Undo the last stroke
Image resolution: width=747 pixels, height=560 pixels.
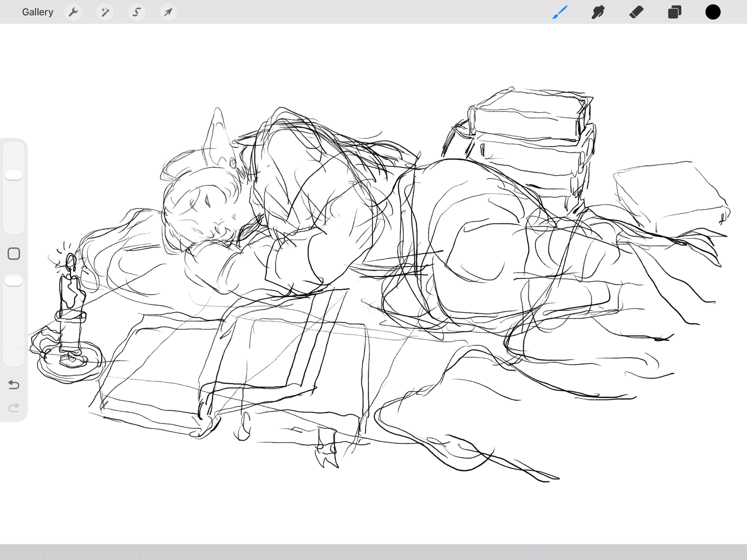14,384
